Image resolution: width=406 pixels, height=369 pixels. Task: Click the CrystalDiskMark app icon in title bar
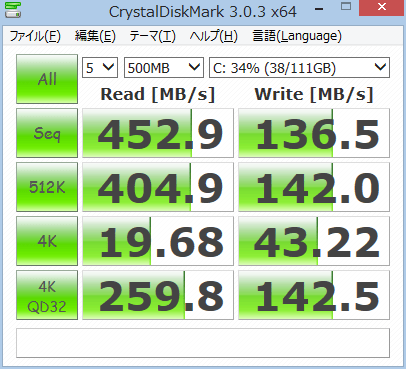pos(13,10)
